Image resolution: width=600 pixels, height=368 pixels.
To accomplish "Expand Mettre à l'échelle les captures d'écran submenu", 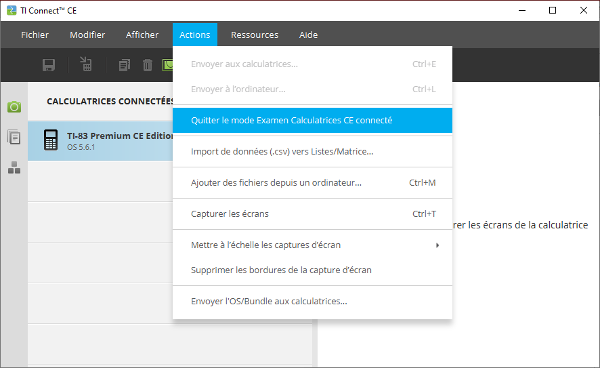I will (x=312, y=245).
